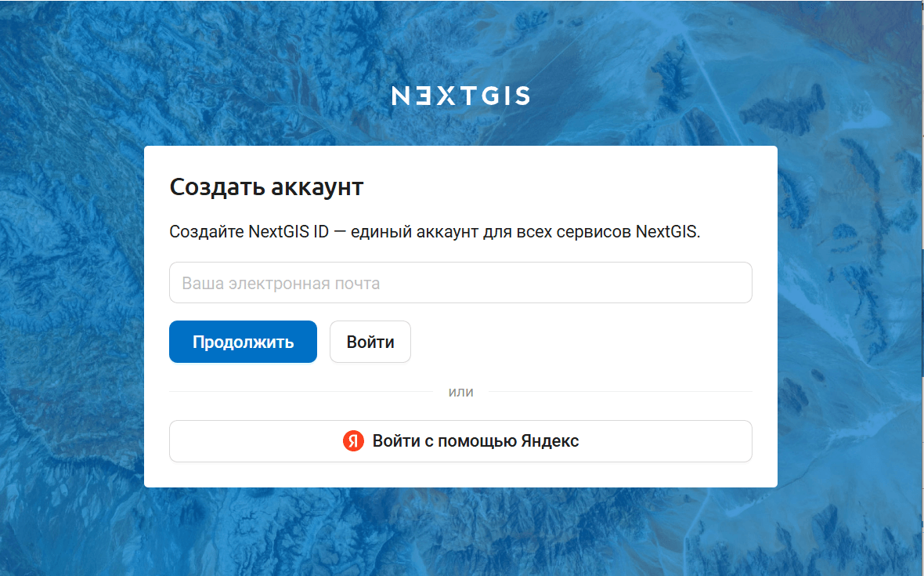Click empty card space right of "Войти" button
The image size is (924, 576).
[x=581, y=342]
